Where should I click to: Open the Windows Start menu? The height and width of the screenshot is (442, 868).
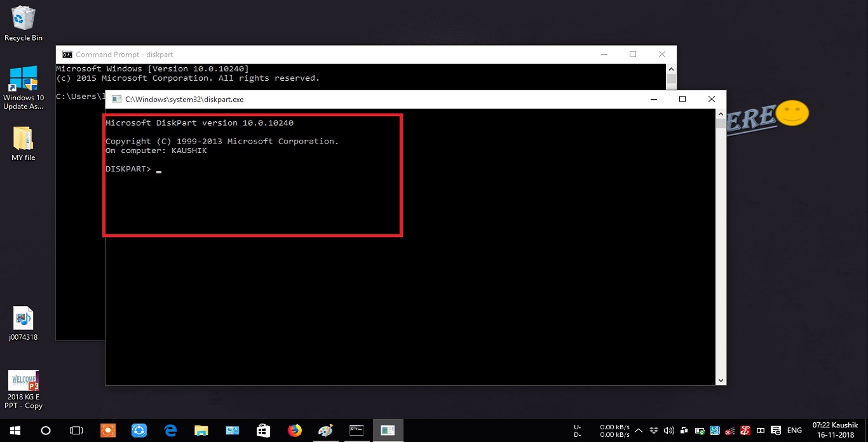pyautogui.click(x=15, y=431)
